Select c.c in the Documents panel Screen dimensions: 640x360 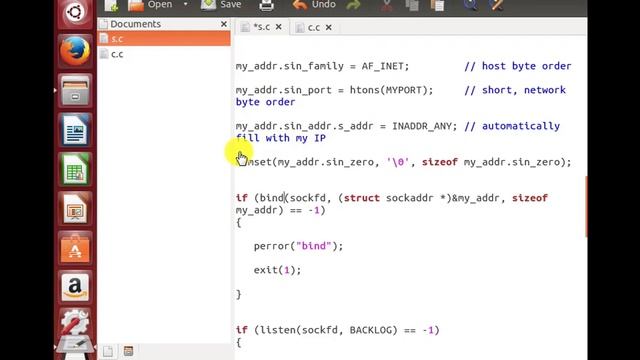point(164,54)
